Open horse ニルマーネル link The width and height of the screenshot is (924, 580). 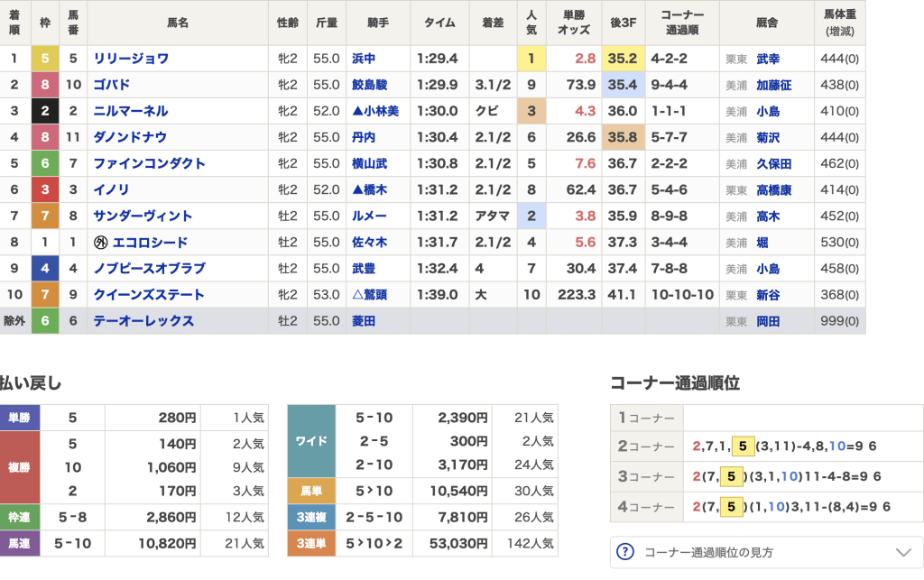(131, 111)
